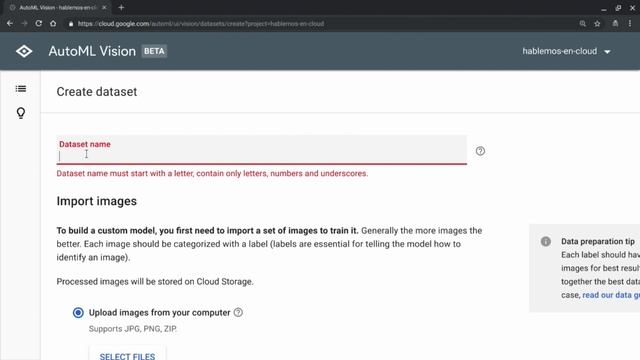Click the browser address bar URL
Screen dimensions: 640x360
pyautogui.click(x=201, y=24)
